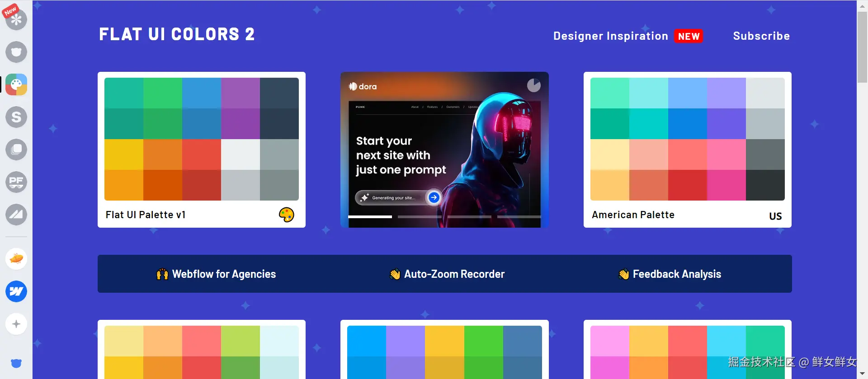Click the first white progress segment in Dora ad
The height and width of the screenshot is (379, 868).
(x=370, y=217)
